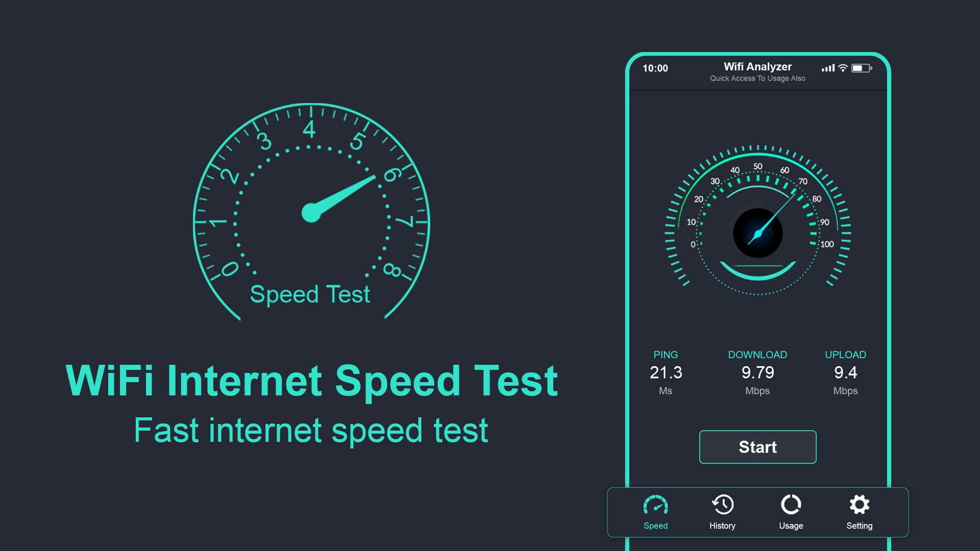Image resolution: width=980 pixels, height=551 pixels.
Task: Tap the cellular signal bars icon
Action: [x=828, y=68]
